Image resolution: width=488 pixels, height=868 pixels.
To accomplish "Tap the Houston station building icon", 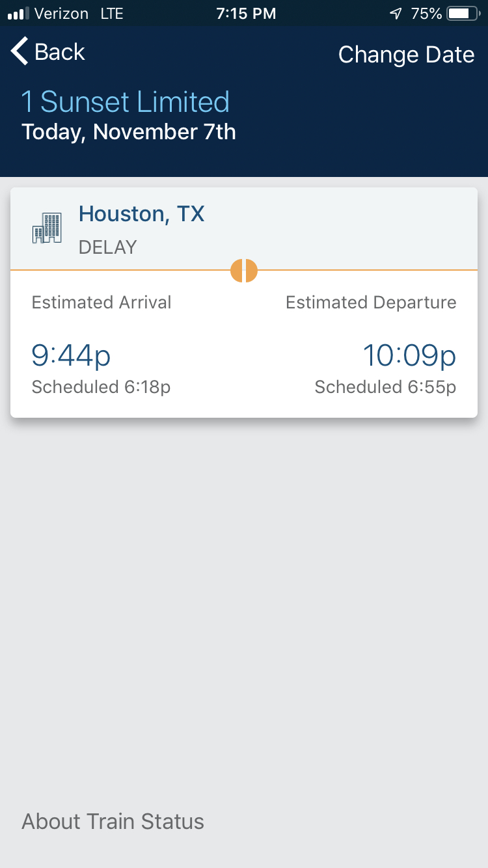I will (47, 228).
